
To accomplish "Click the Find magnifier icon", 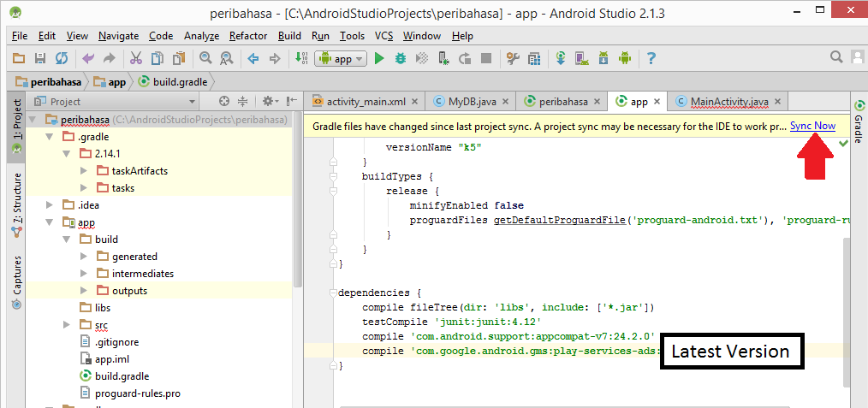I will click(205, 58).
